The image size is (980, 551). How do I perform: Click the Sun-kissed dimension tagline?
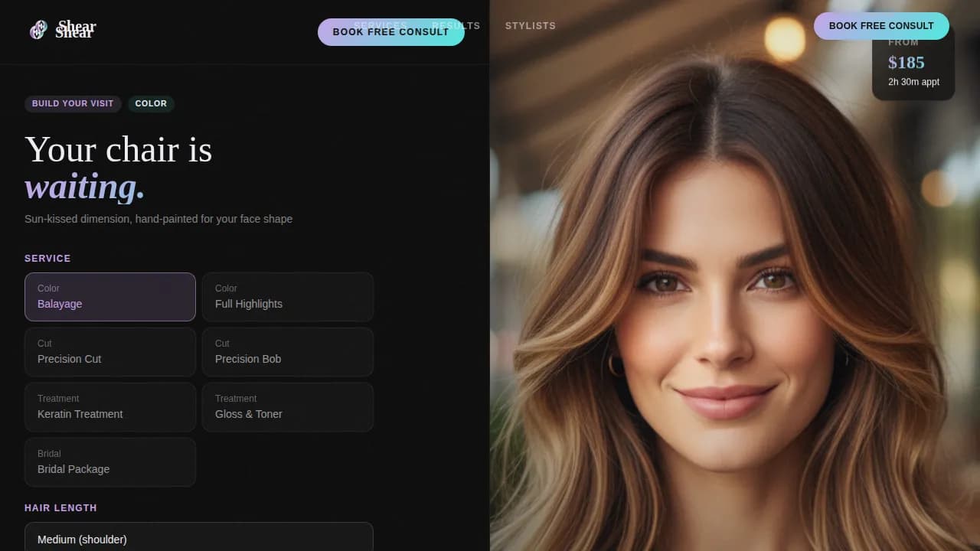[x=158, y=219]
